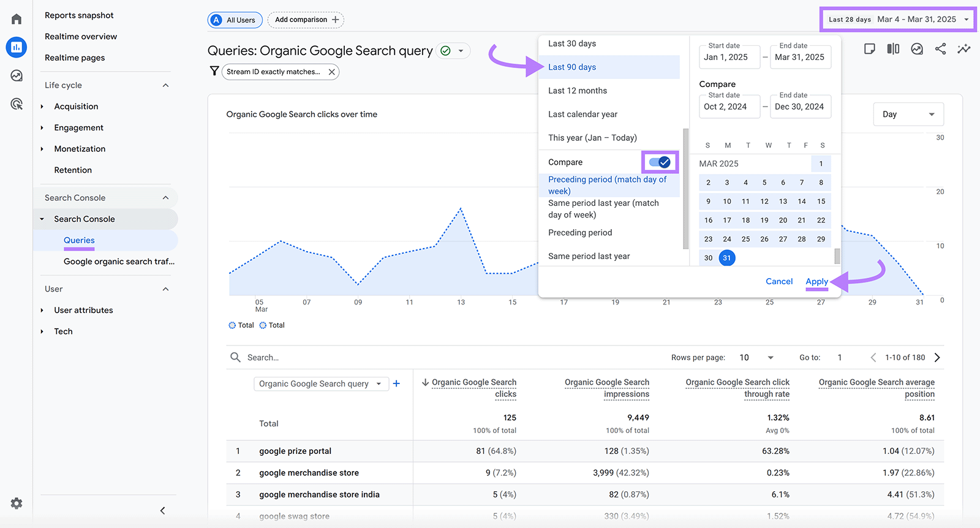The height and width of the screenshot is (528, 980).
Task: Open Admin settings gear
Action: click(17, 503)
